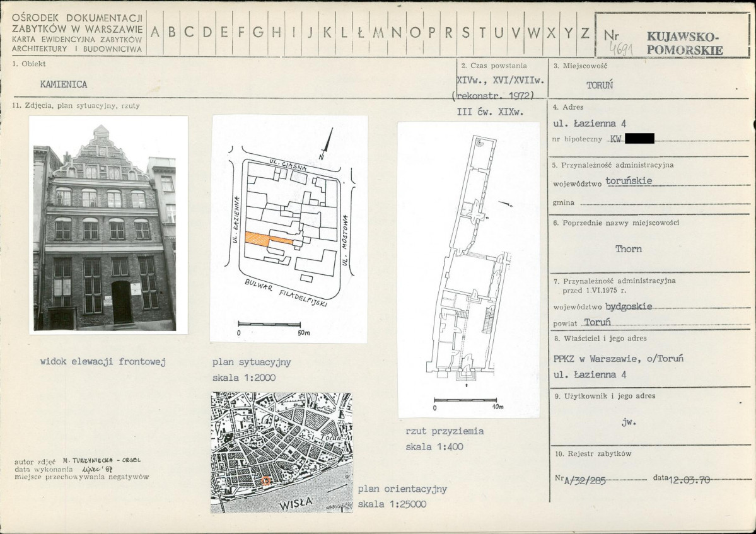Open the ground floor plan drawing
This screenshot has width=756, height=534.
coord(468,270)
